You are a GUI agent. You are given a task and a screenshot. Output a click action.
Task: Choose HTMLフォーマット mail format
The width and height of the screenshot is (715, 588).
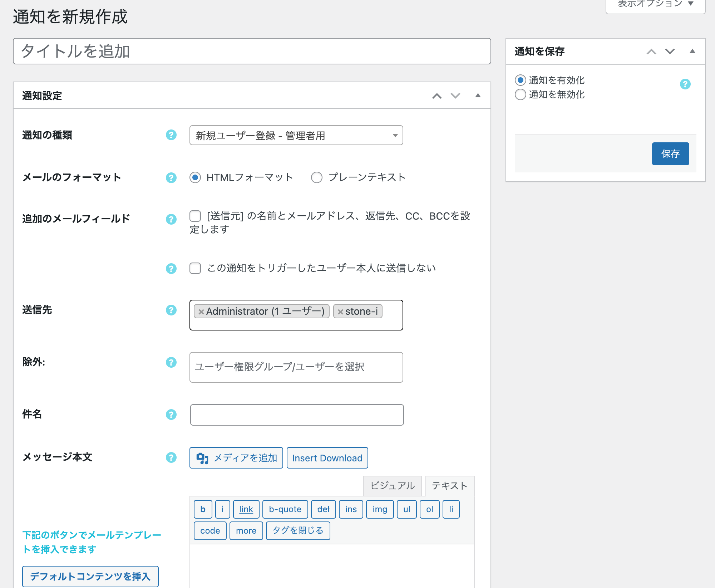click(x=195, y=177)
